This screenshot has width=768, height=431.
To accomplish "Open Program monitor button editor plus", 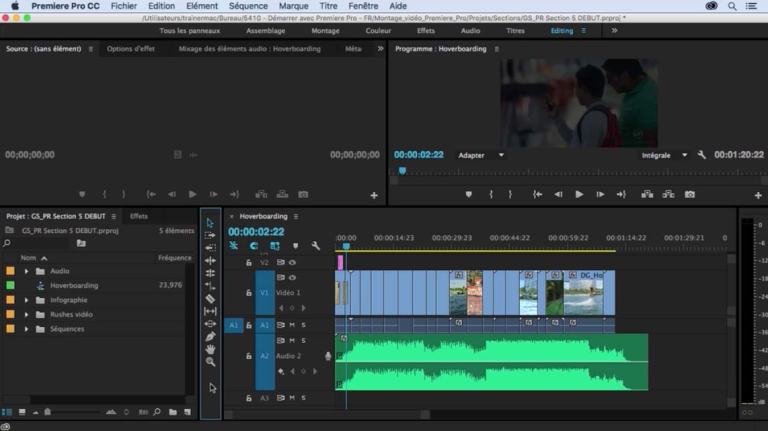I will coord(758,195).
